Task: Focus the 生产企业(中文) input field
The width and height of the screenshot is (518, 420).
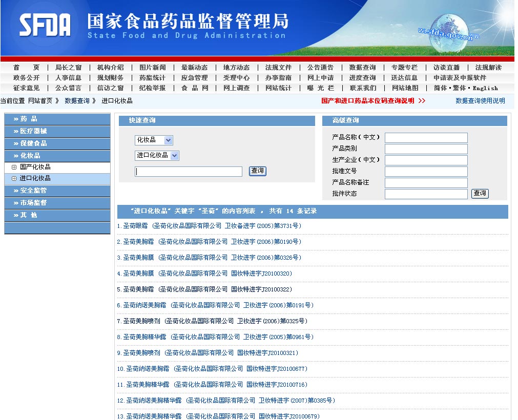Action: click(426, 160)
